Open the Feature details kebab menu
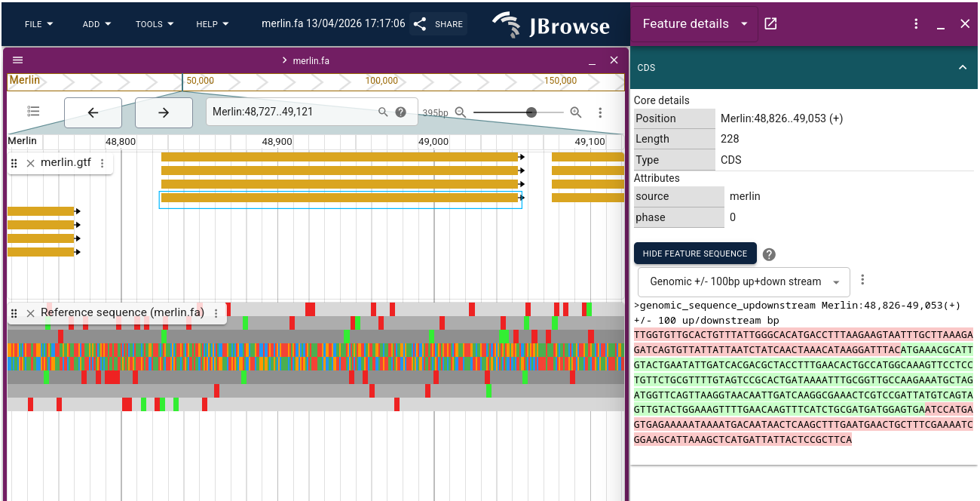 click(915, 23)
